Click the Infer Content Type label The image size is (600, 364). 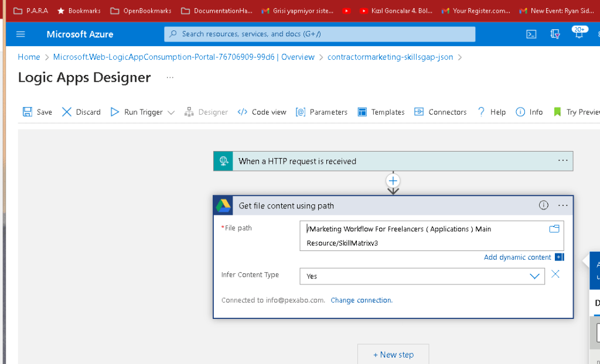[x=250, y=274]
